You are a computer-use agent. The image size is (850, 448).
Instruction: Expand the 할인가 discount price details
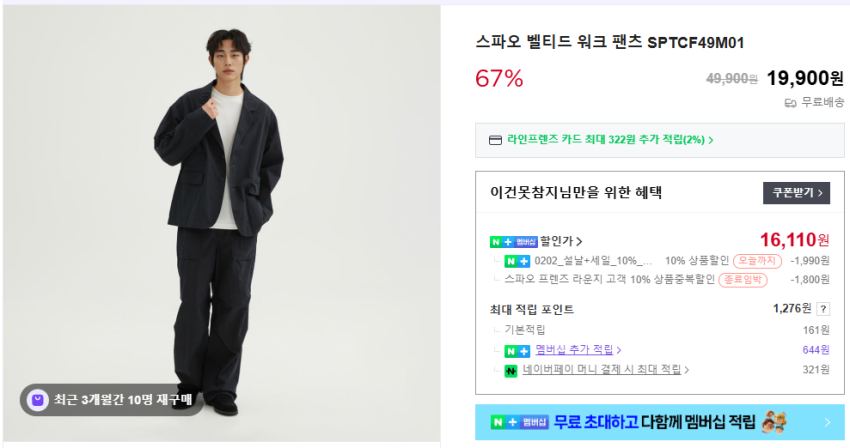coord(561,241)
